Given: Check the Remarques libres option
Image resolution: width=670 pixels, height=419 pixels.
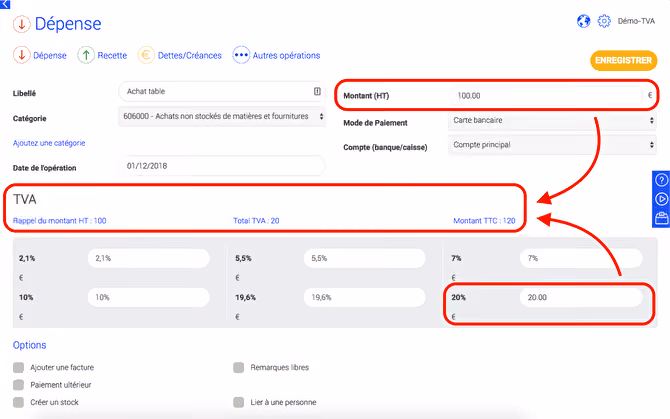Looking at the screenshot, I should click(238, 367).
